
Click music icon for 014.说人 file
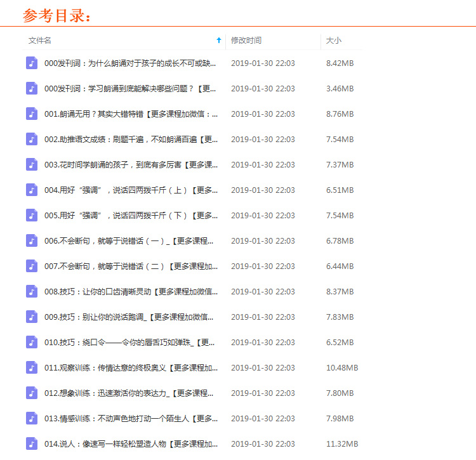(32, 444)
